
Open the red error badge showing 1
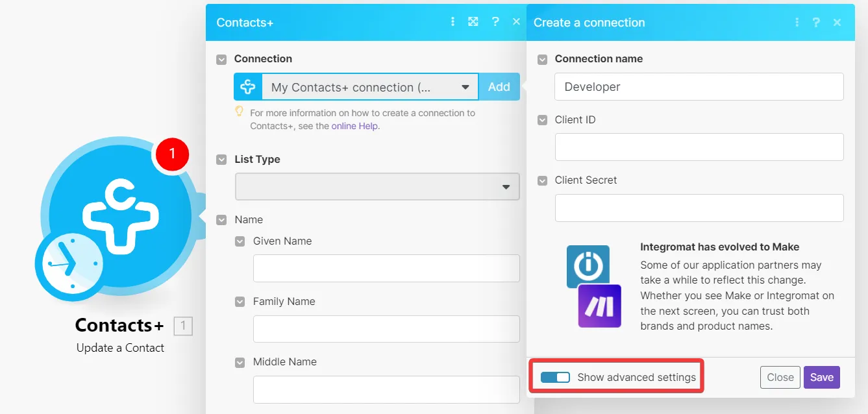coord(171,154)
